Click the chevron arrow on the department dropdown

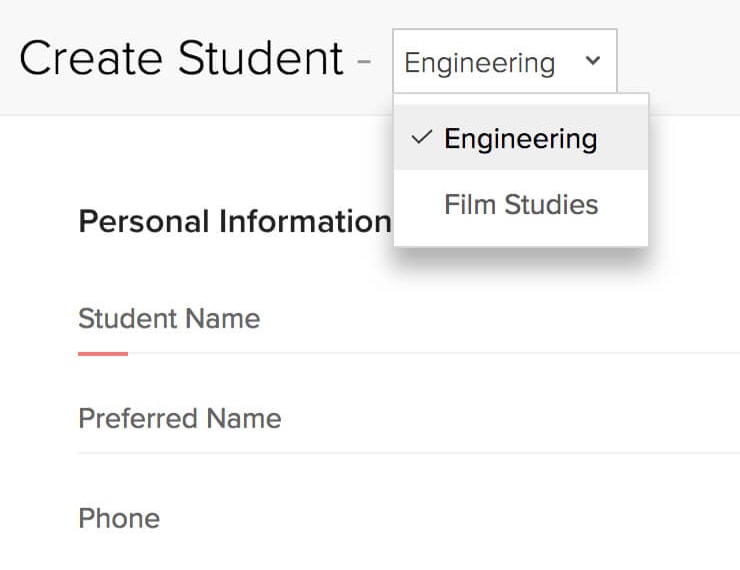coord(592,60)
